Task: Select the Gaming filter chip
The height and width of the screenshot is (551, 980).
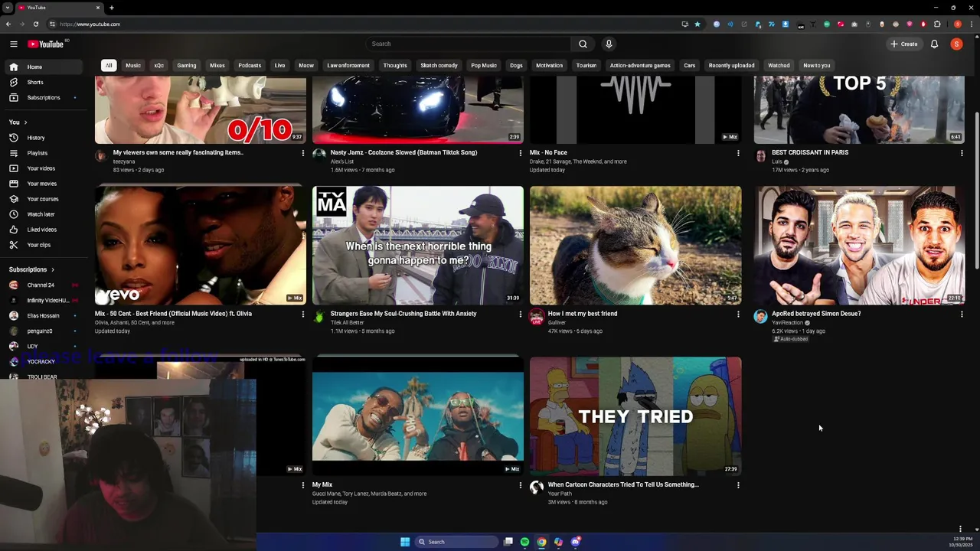Action: coord(187,65)
